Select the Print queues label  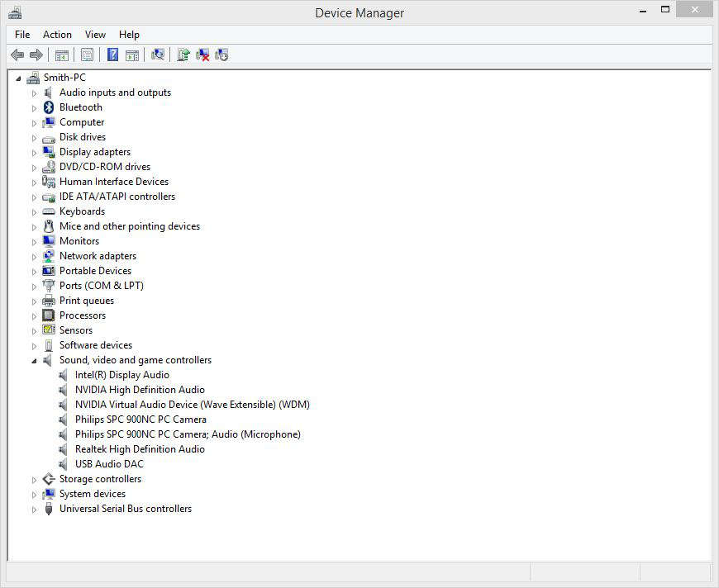(87, 301)
